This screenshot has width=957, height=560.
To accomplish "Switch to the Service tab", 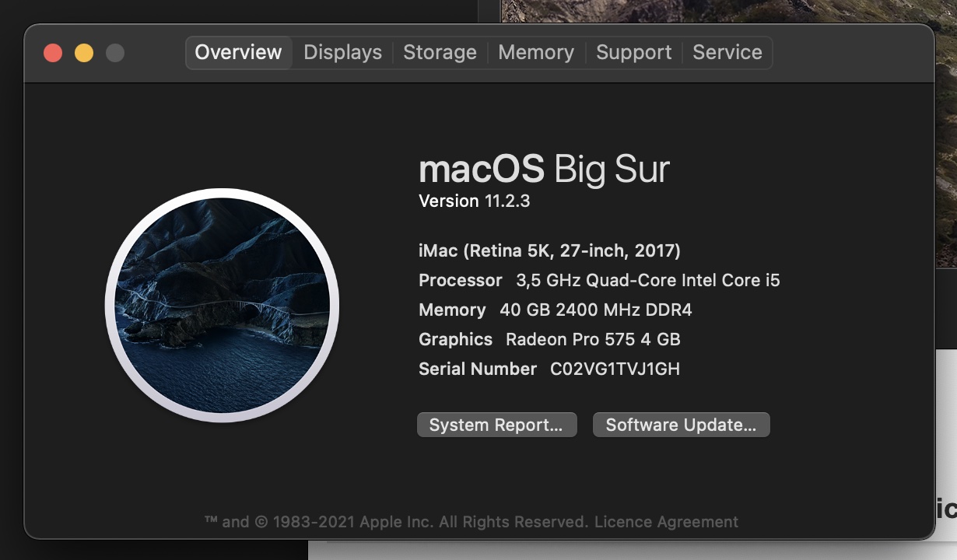I will click(x=727, y=53).
